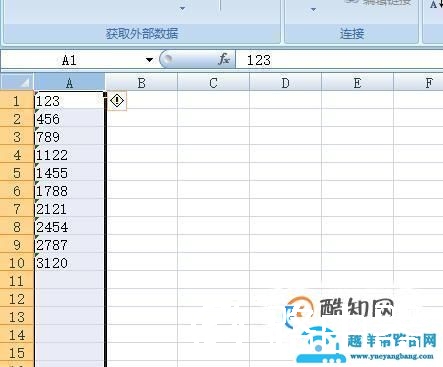Select row 7 header
The width and height of the screenshot is (443, 367).
17,208
